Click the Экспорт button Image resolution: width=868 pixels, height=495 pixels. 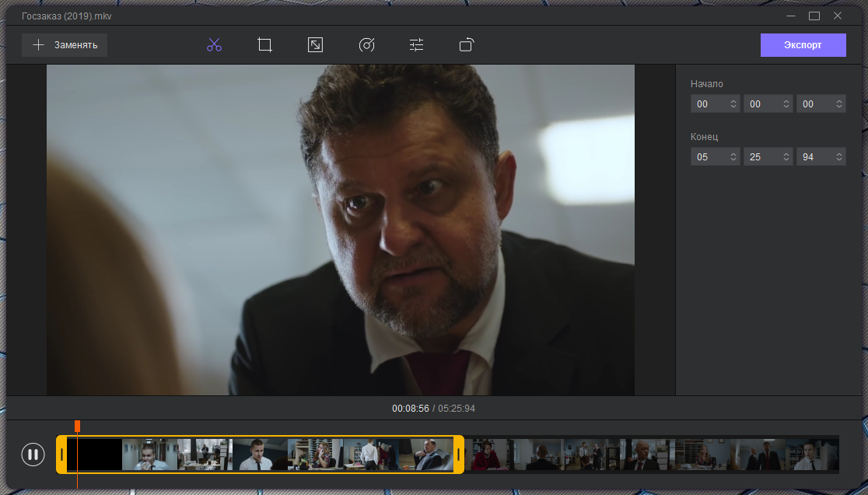pyautogui.click(x=803, y=45)
